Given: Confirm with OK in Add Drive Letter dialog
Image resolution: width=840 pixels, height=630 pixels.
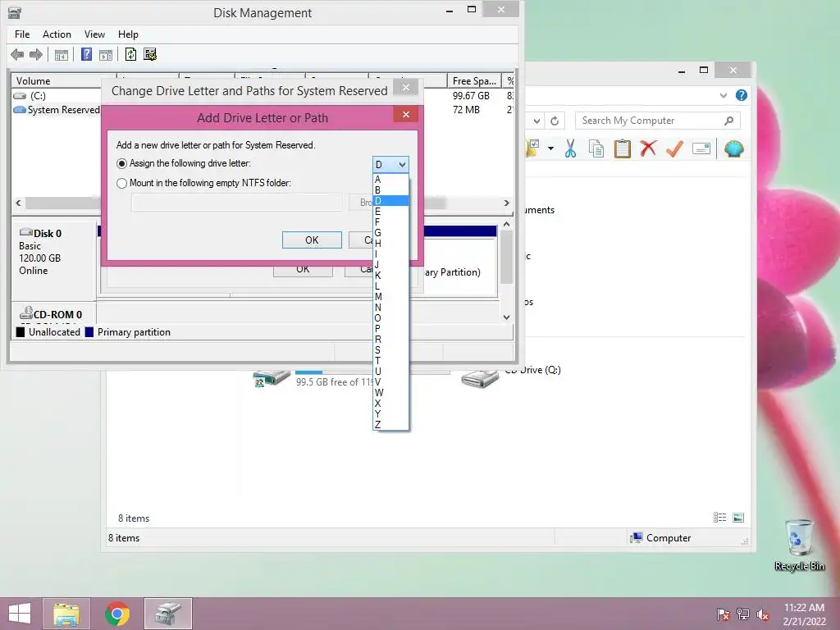Looking at the screenshot, I should (312, 240).
